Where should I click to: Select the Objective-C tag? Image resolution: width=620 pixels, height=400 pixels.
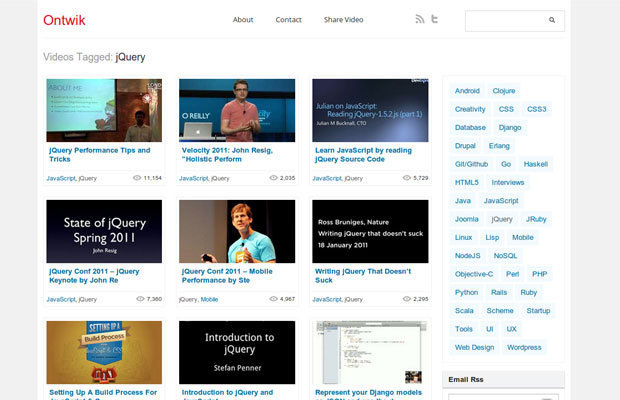pyautogui.click(x=474, y=274)
